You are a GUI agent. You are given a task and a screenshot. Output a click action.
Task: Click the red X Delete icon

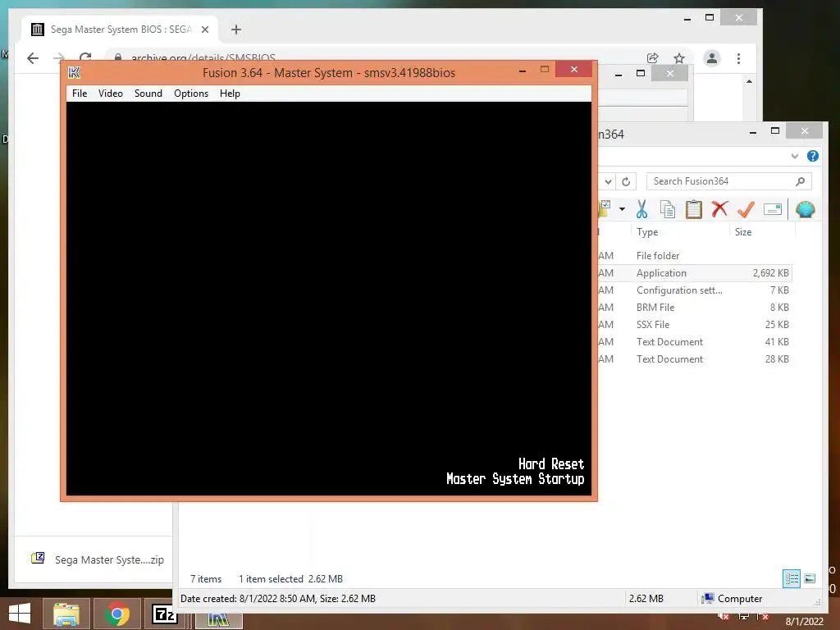click(x=719, y=209)
